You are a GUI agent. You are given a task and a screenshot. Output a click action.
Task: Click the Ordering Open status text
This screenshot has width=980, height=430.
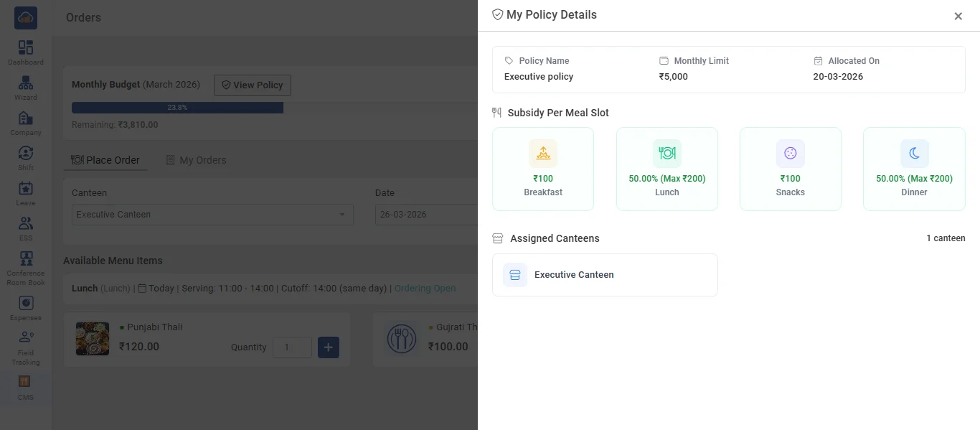pyautogui.click(x=425, y=289)
